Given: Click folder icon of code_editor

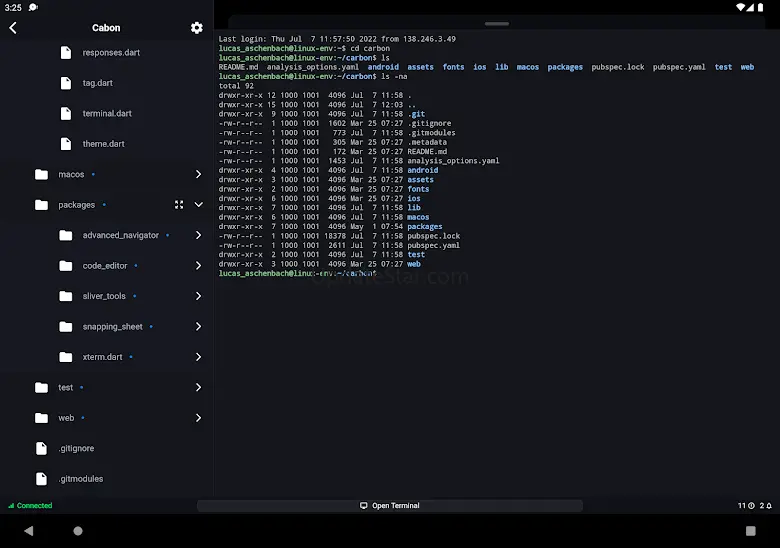Looking at the screenshot, I should 66,266.
